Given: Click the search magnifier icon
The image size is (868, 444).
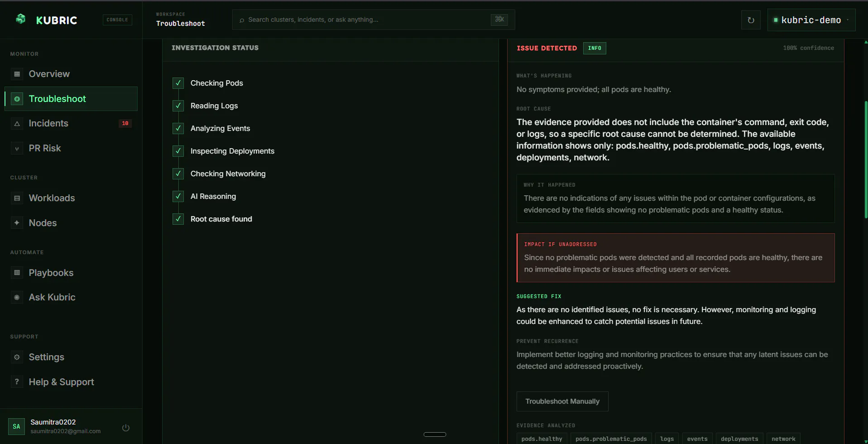Looking at the screenshot, I should [242, 20].
